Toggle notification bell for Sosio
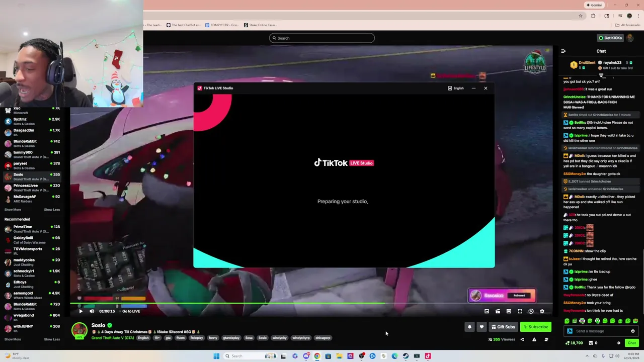The image size is (644, 362). (469, 327)
